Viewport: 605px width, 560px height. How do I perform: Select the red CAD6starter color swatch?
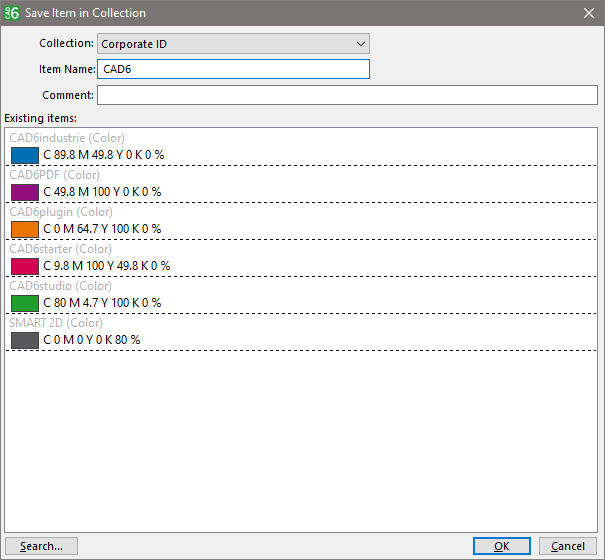pos(25,266)
